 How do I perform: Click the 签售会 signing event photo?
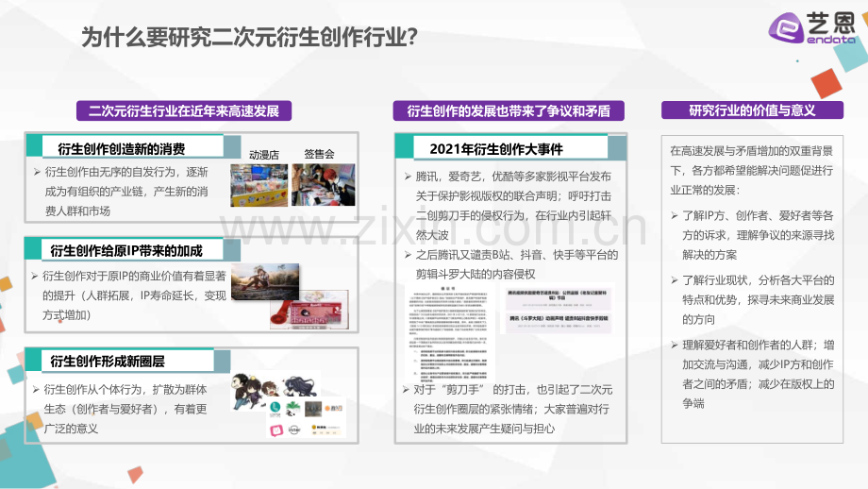(324, 185)
